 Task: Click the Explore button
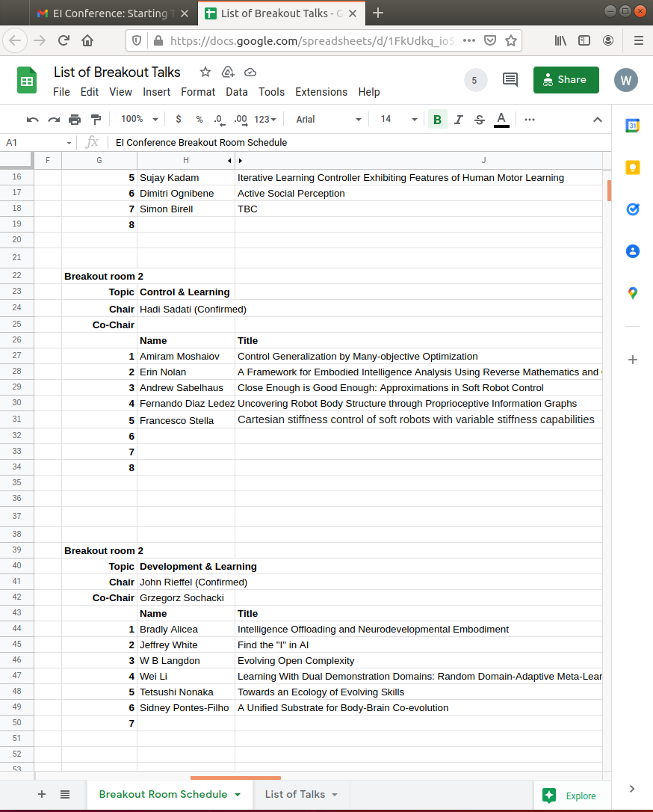coord(571,796)
